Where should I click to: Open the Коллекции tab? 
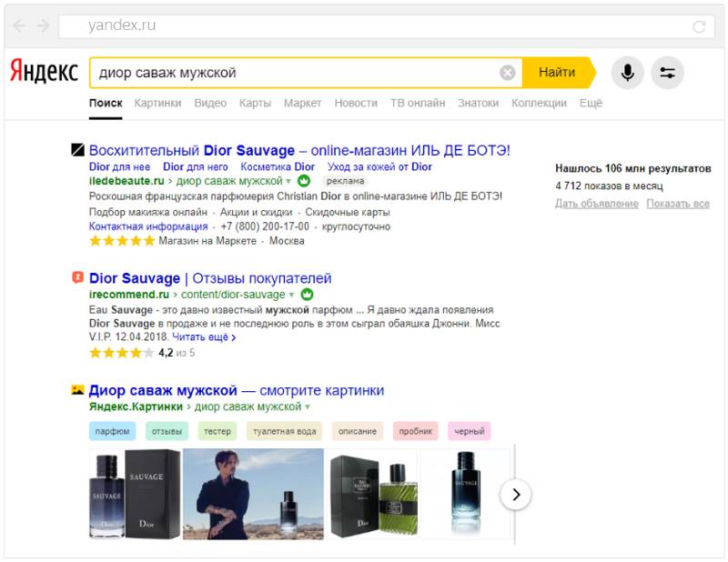[x=539, y=103]
